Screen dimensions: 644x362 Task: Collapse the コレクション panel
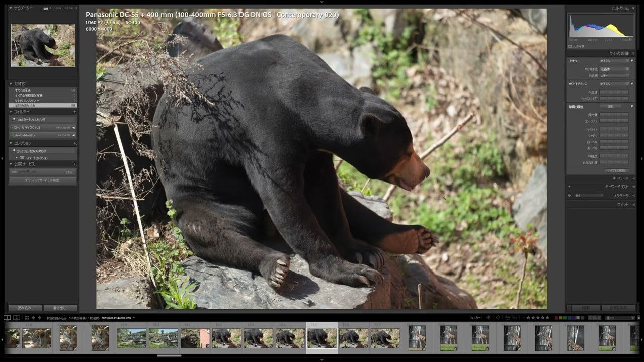point(11,143)
